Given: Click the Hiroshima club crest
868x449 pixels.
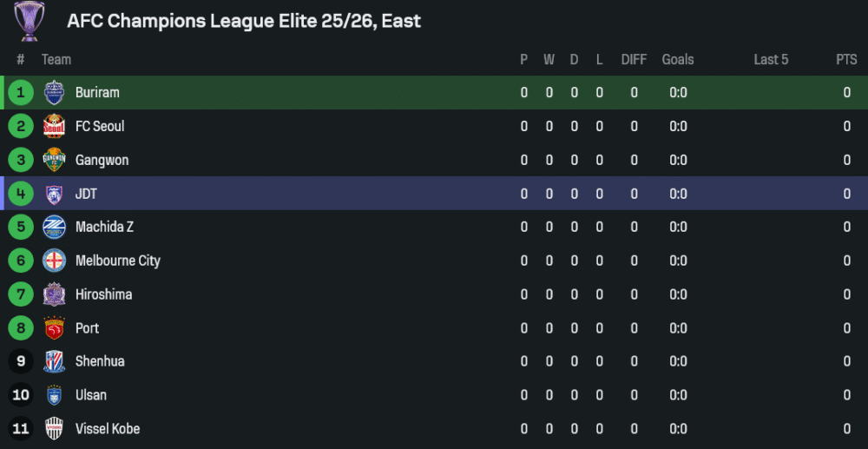Looking at the screenshot, I should coord(54,294).
